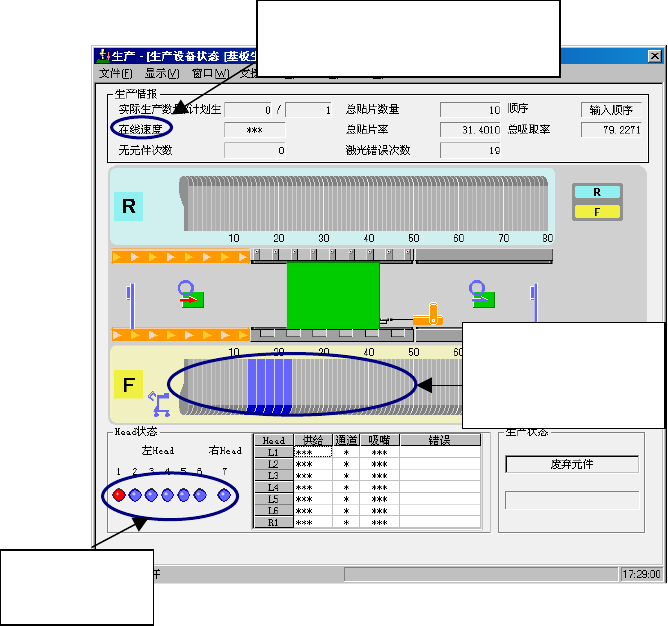This screenshot has width=668, height=626.
Task: Click the 供给 column header
Action: (313, 440)
